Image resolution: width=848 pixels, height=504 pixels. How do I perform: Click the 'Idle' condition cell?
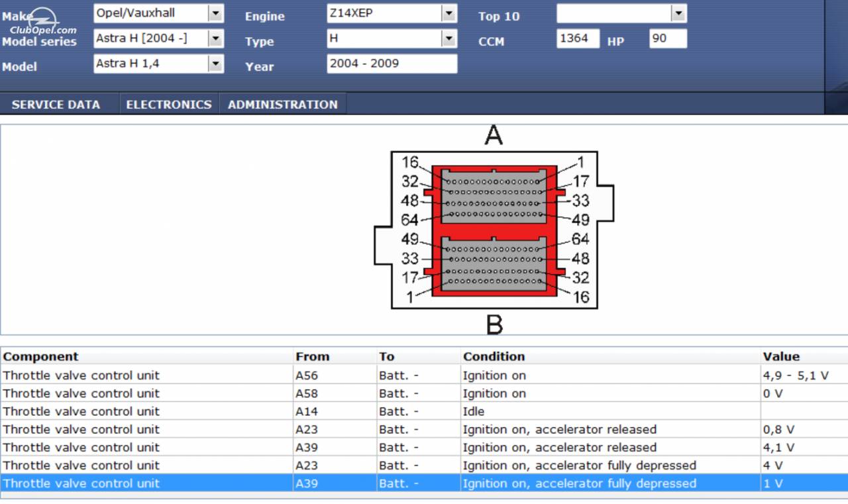611,411
